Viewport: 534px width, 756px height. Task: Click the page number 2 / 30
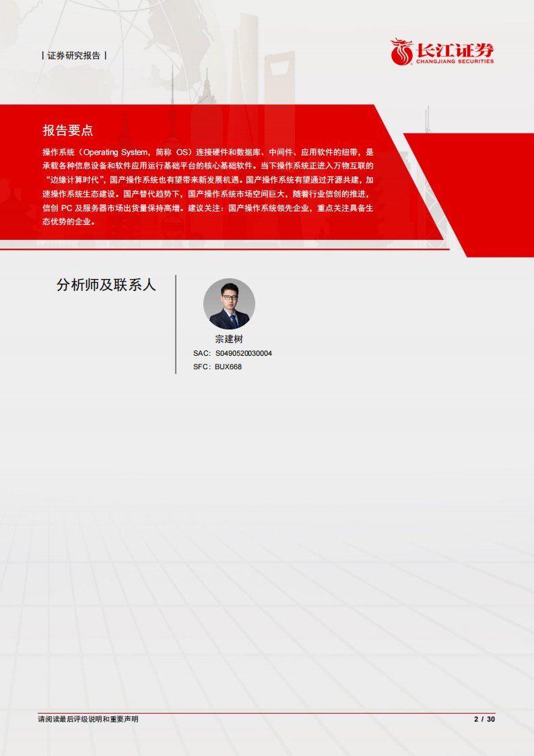click(x=484, y=720)
